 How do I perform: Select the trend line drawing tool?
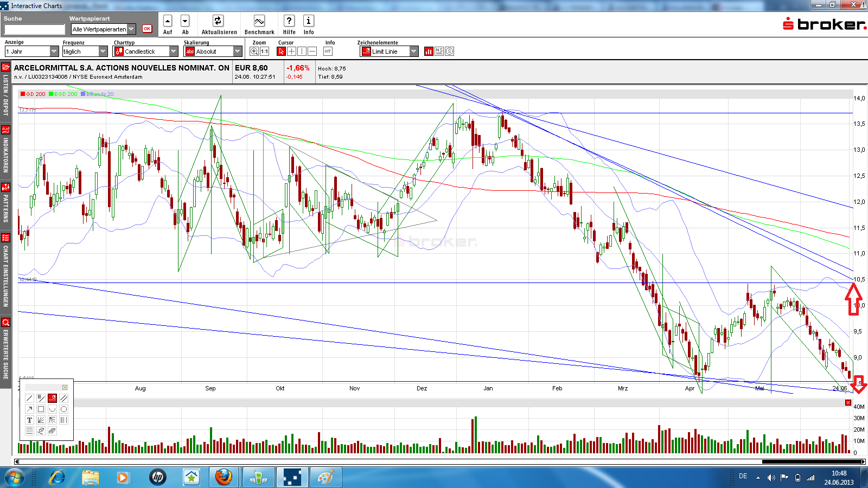(29, 397)
